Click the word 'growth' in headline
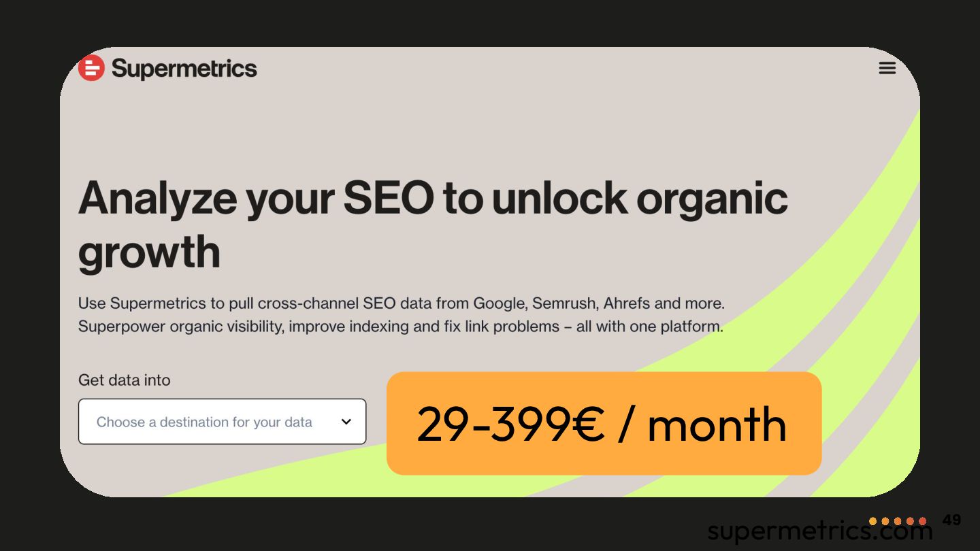Screen dimensions: 980x551 [149, 252]
